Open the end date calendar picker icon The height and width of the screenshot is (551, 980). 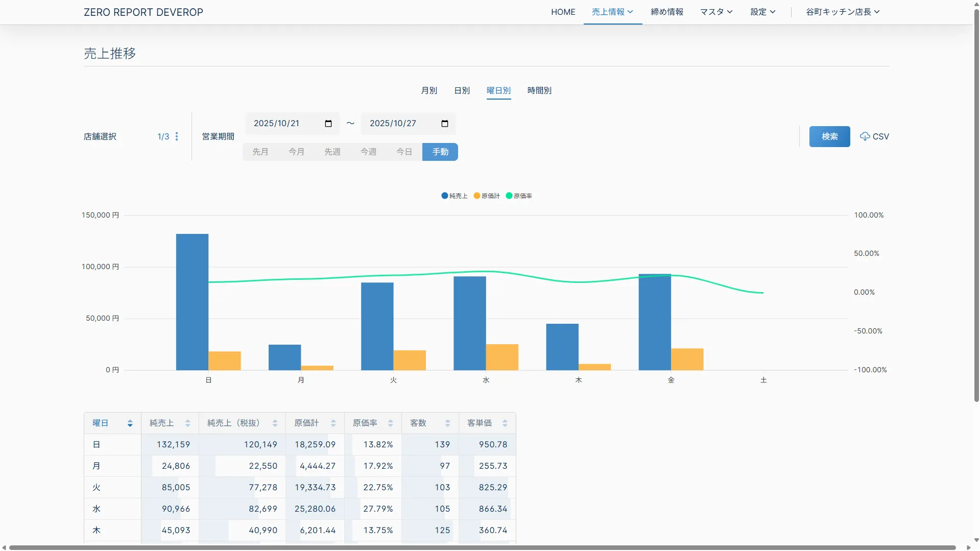444,124
